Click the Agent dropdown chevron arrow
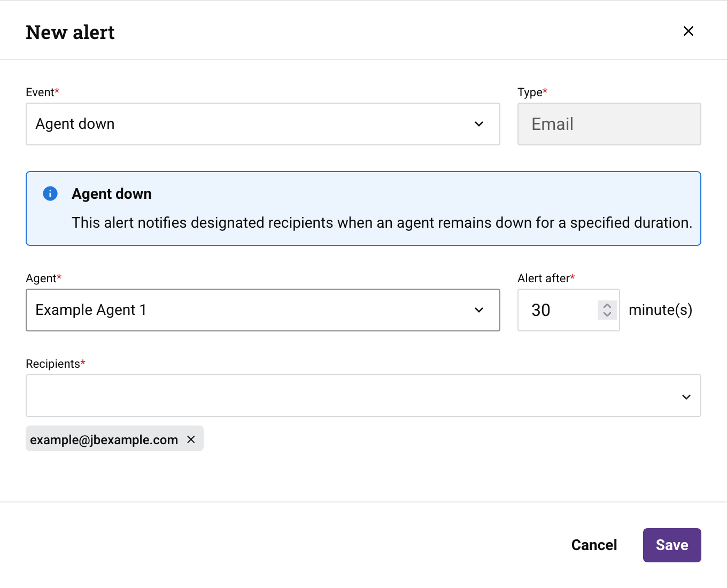This screenshot has width=727, height=588. click(x=479, y=310)
